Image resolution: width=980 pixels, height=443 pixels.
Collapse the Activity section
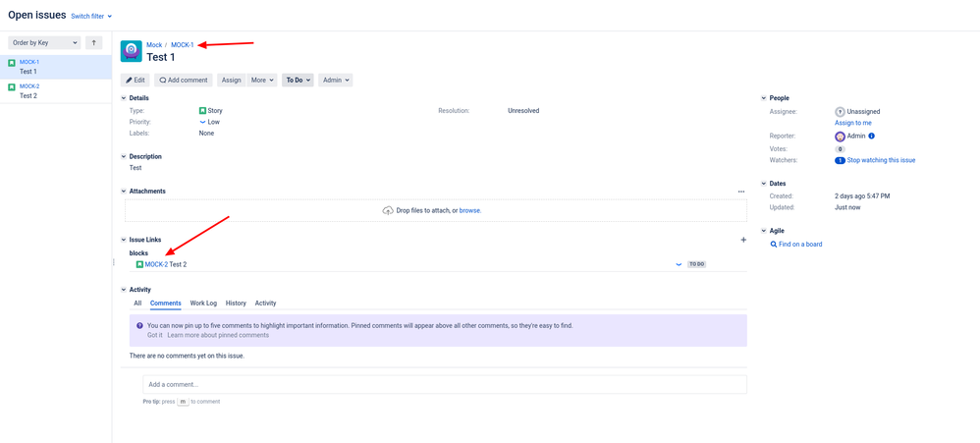pyautogui.click(x=123, y=290)
